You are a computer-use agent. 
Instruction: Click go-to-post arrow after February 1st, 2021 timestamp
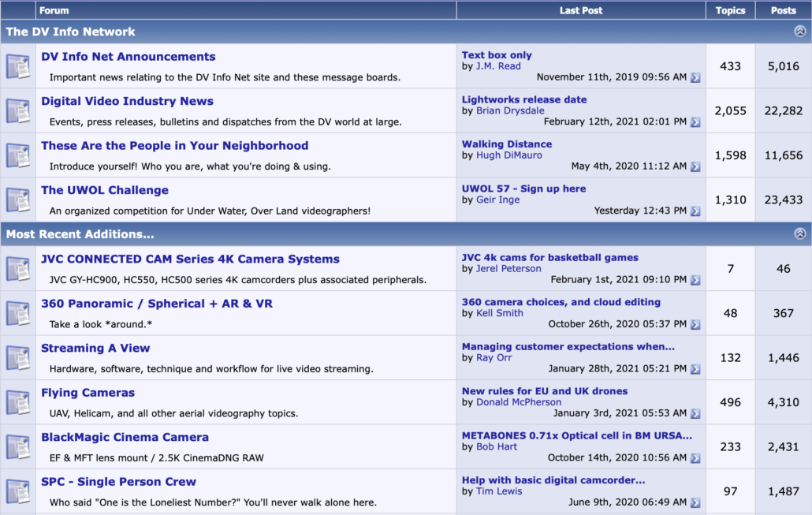point(695,280)
